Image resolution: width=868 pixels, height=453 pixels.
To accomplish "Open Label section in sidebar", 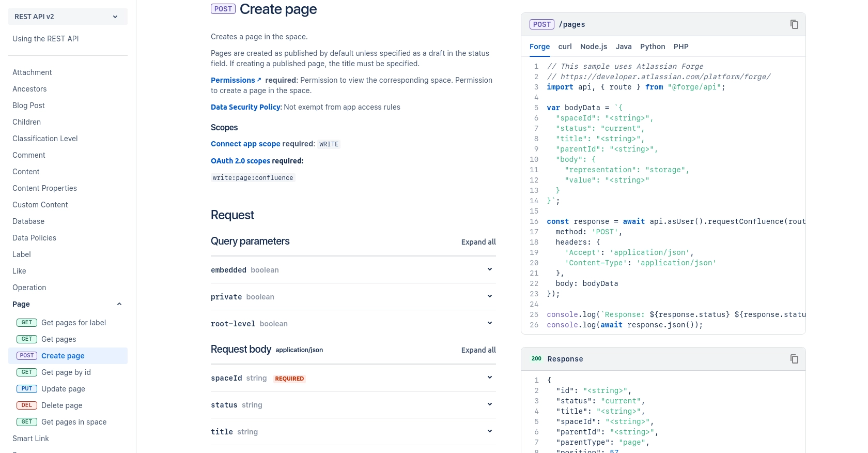I will 22,254.
